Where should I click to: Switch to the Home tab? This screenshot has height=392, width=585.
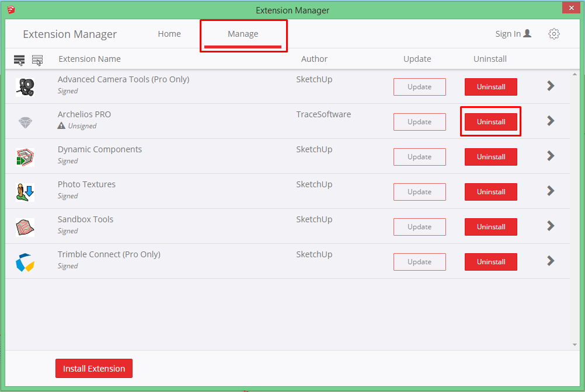pyautogui.click(x=169, y=34)
